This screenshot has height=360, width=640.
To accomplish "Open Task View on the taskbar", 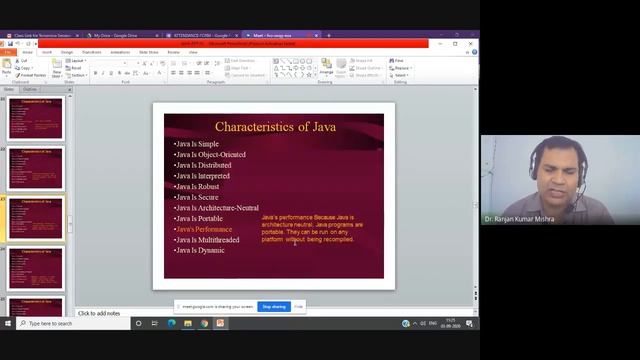I will [x=155, y=323].
